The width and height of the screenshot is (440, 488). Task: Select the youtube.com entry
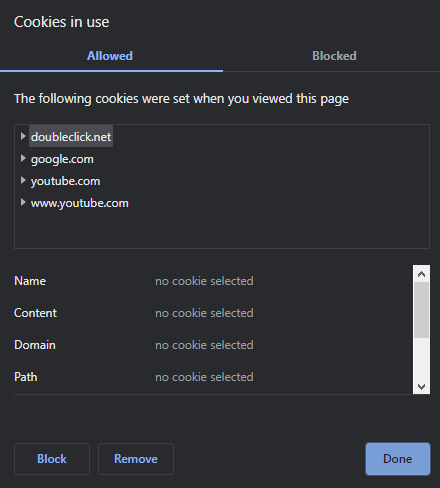65,181
